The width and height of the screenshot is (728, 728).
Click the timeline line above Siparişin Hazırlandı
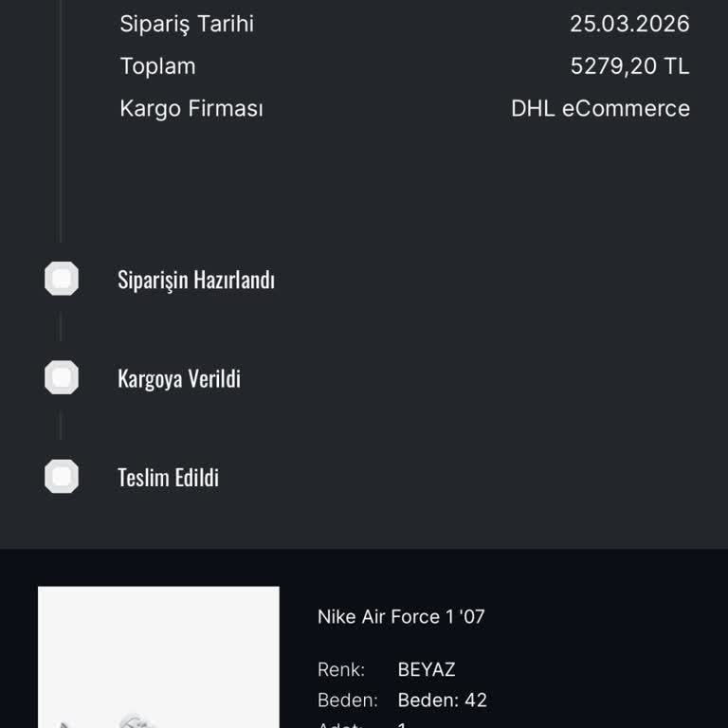(x=62, y=142)
